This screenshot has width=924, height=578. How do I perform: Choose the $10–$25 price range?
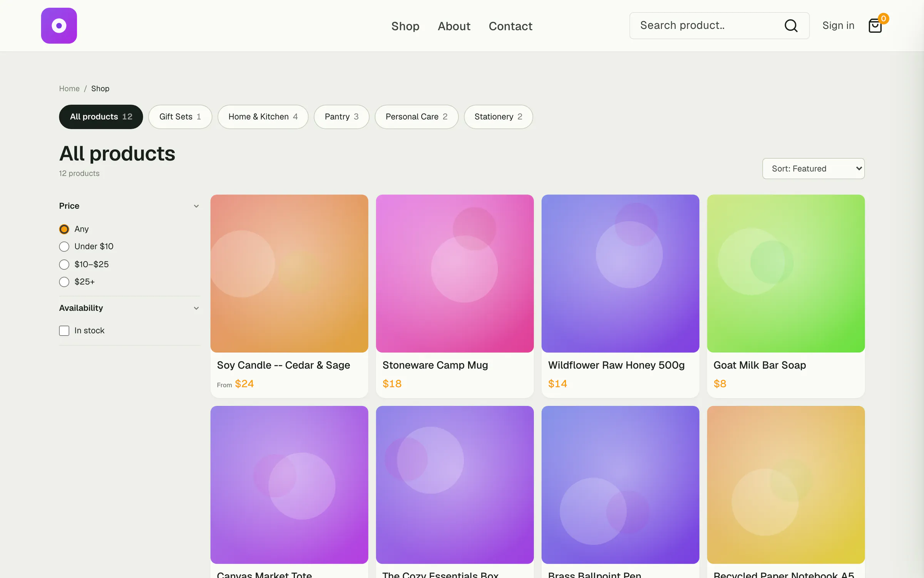tap(64, 264)
